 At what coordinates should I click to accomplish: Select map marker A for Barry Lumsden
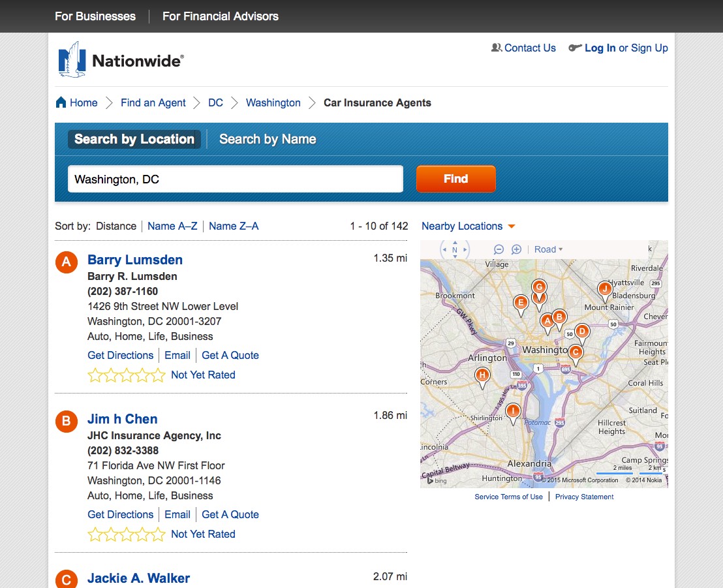click(x=548, y=321)
